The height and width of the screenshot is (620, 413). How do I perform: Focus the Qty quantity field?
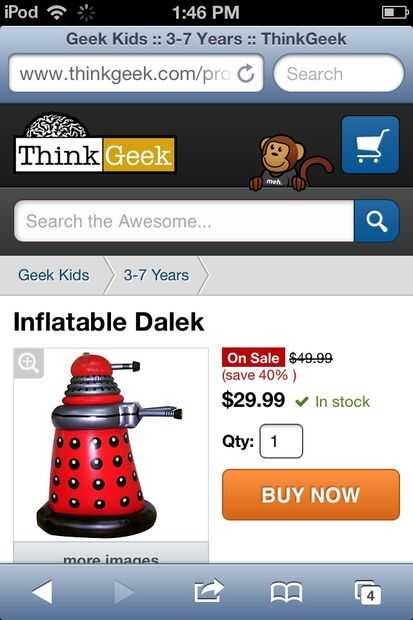click(x=281, y=441)
